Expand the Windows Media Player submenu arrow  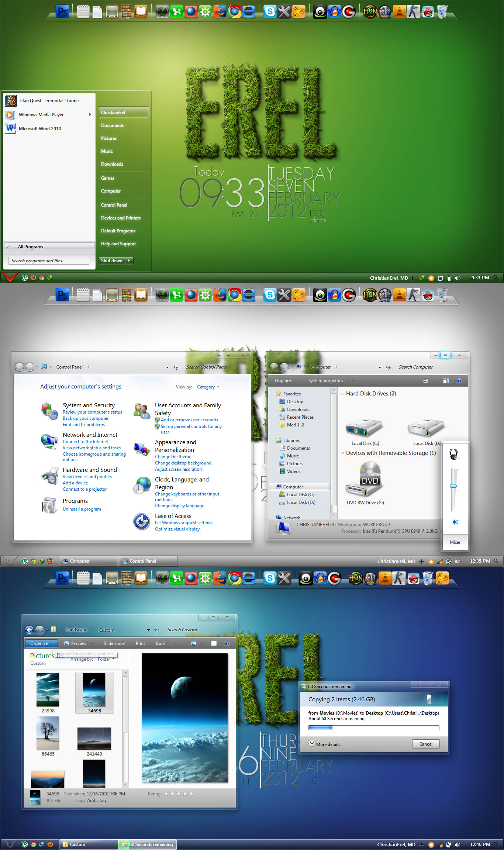coord(90,115)
